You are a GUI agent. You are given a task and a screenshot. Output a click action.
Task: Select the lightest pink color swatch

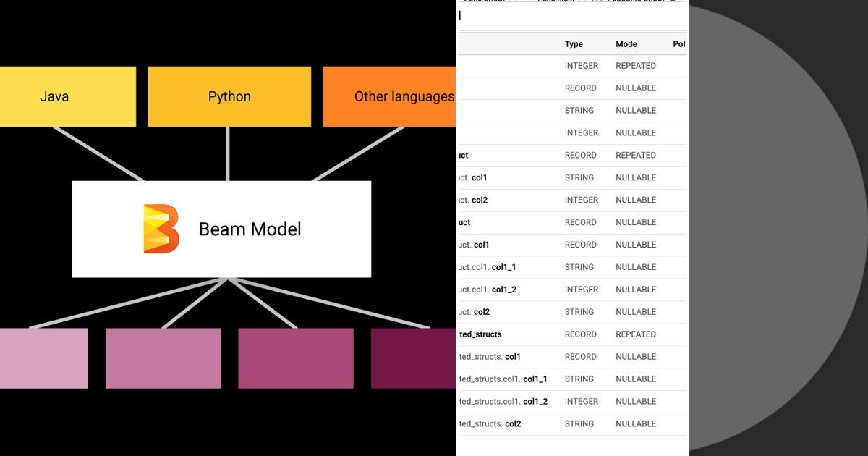[43, 358]
